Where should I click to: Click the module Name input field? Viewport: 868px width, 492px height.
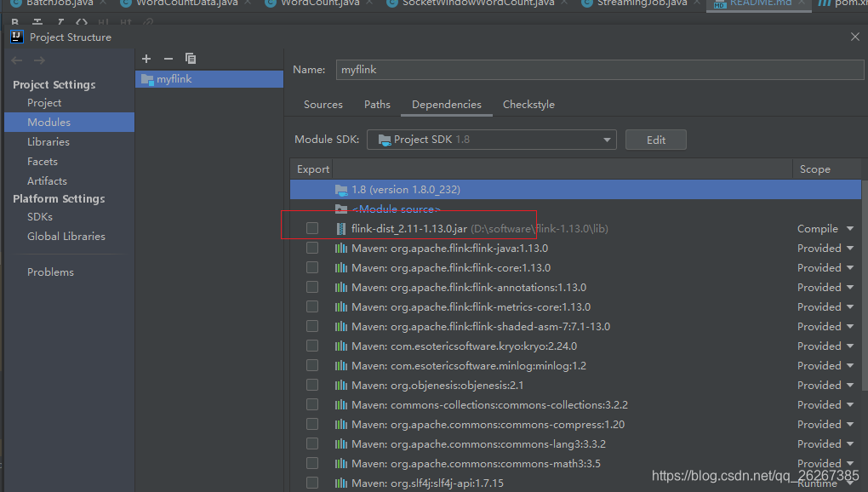tap(600, 70)
